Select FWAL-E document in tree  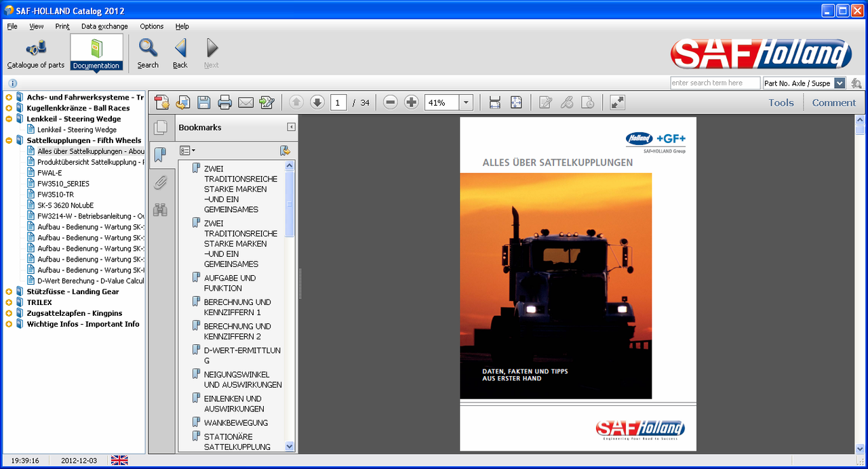click(50, 173)
